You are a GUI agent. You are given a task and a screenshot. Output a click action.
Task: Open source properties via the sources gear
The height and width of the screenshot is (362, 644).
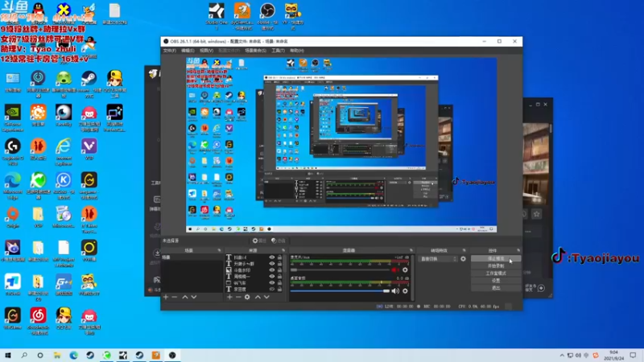247,297
